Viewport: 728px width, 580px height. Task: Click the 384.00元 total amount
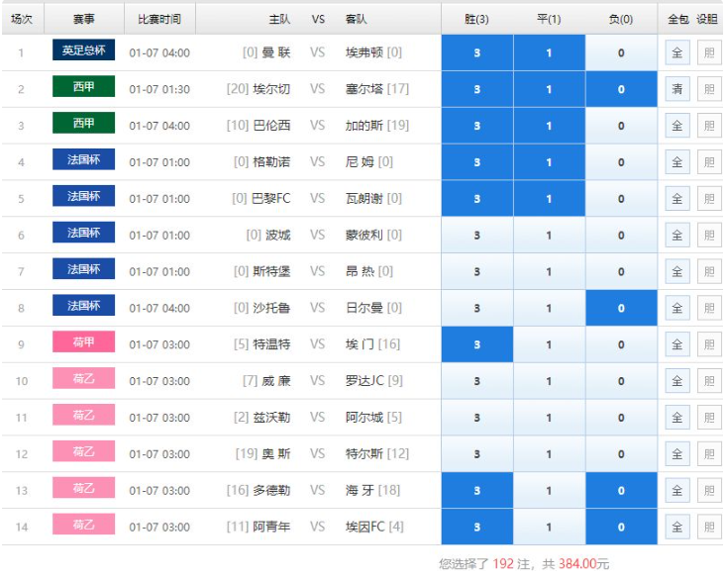583,564
